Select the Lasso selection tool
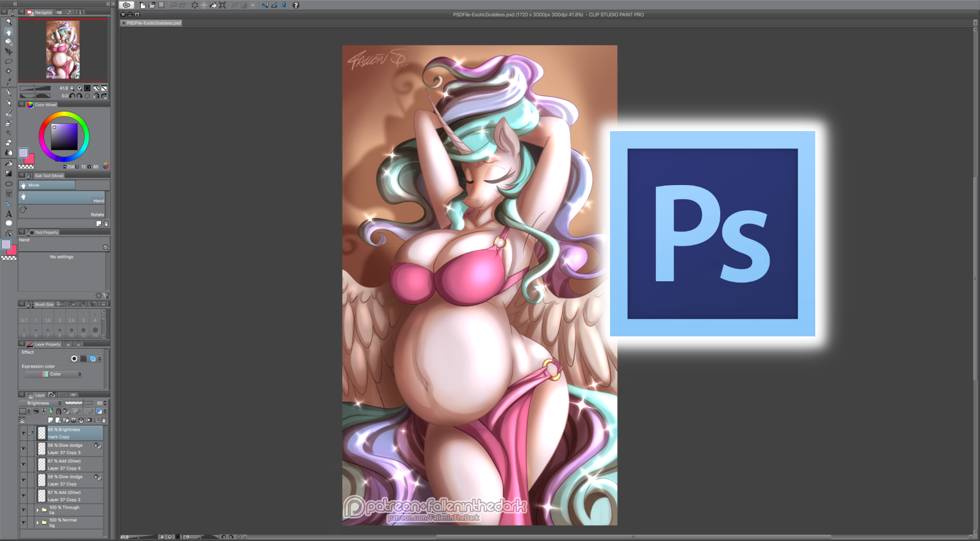Image resolution: width=980 pixels, height=541 pixels. [x=9, y=61]
